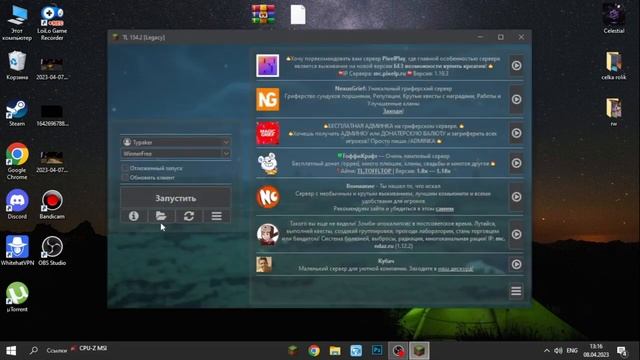
Task: Click the red Magic server logo
Action: tap(268, 133)
